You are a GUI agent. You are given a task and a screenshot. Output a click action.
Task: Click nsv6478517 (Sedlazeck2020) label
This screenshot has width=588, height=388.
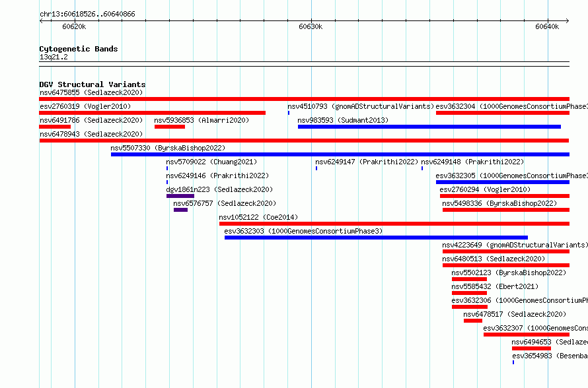[x=515, y=314]
